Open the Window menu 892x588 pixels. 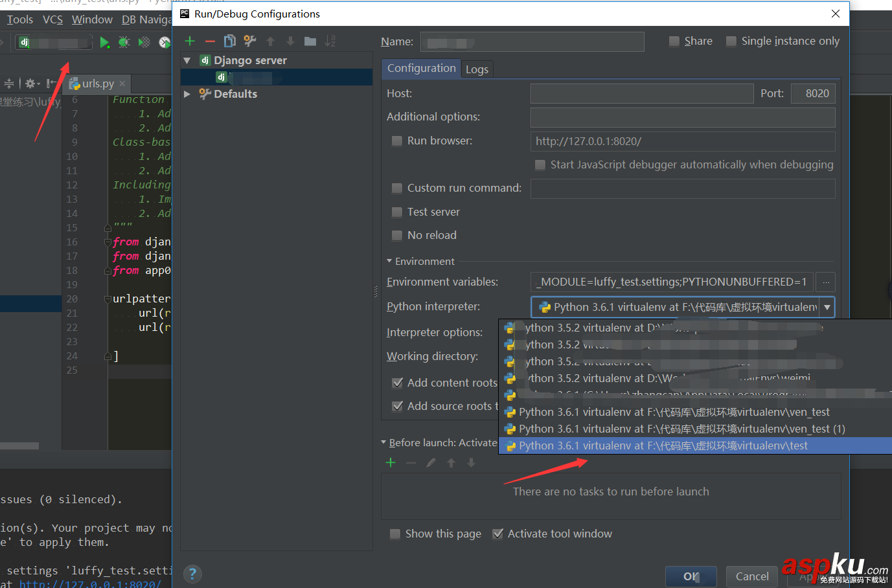click(x=92, y=19)
